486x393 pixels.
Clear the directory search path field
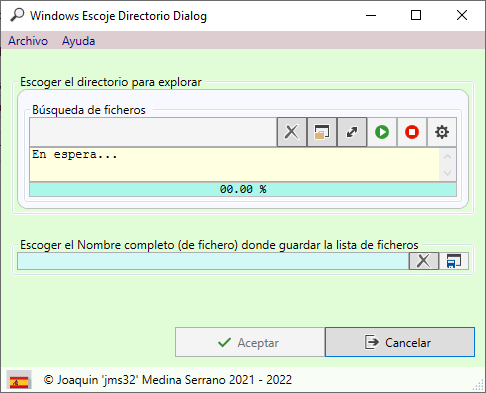click(292, 132)
